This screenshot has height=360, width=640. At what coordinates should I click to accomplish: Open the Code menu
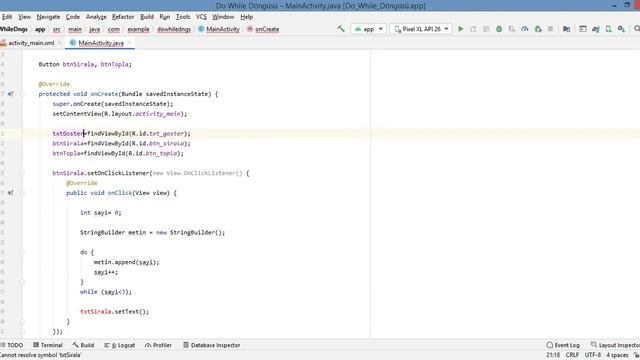pyautogui.click(x=73, y=17)
